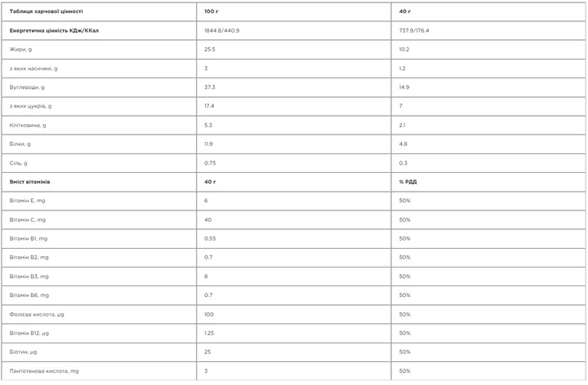Image resolution: width=588 pixels, height=385 pixels.
Task: Click the 'Вуглеводи, g' row label
Action: tap(27, 87)
